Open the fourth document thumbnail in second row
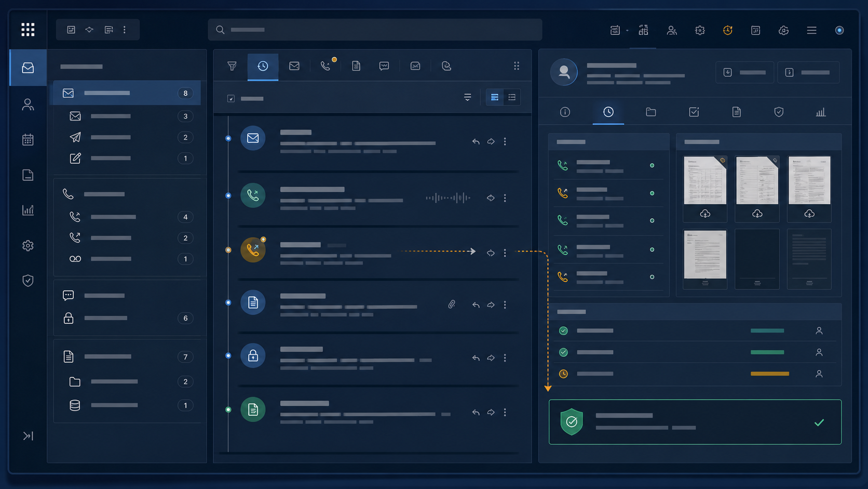This screenshot has height=489, width=868. (x=705, y=259)
